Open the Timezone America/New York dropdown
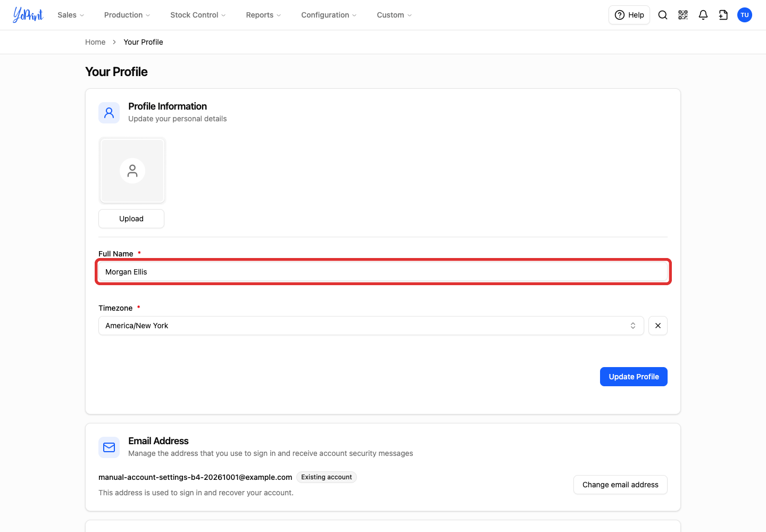Viewport: 766px width, 532px height. (371, 326)
